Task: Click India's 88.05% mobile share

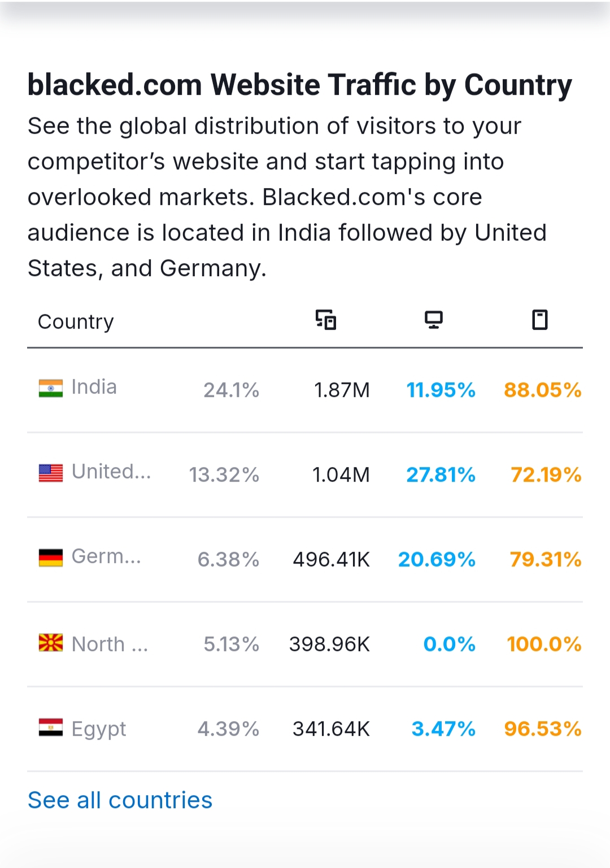Action: point(542,390)
